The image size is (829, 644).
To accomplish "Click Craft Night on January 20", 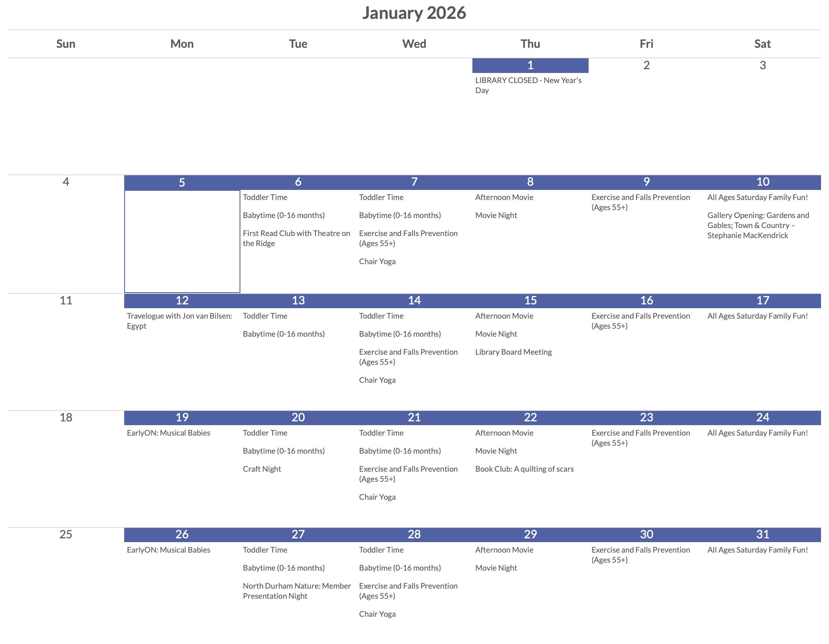I will pyautogui.click(x=262, y=469).
